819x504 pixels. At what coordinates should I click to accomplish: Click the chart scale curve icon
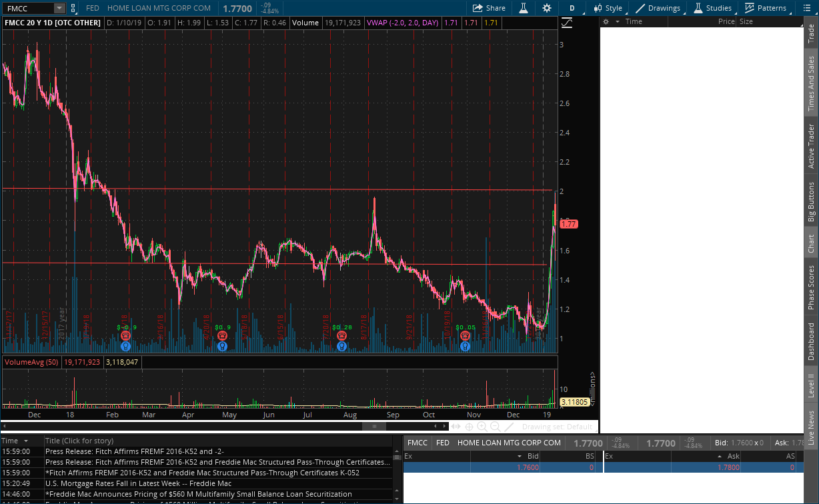tap(567, 22)
